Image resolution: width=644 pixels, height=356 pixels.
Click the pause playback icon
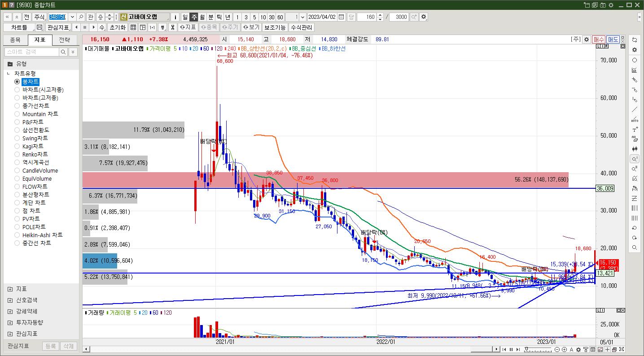pos(511,349)
